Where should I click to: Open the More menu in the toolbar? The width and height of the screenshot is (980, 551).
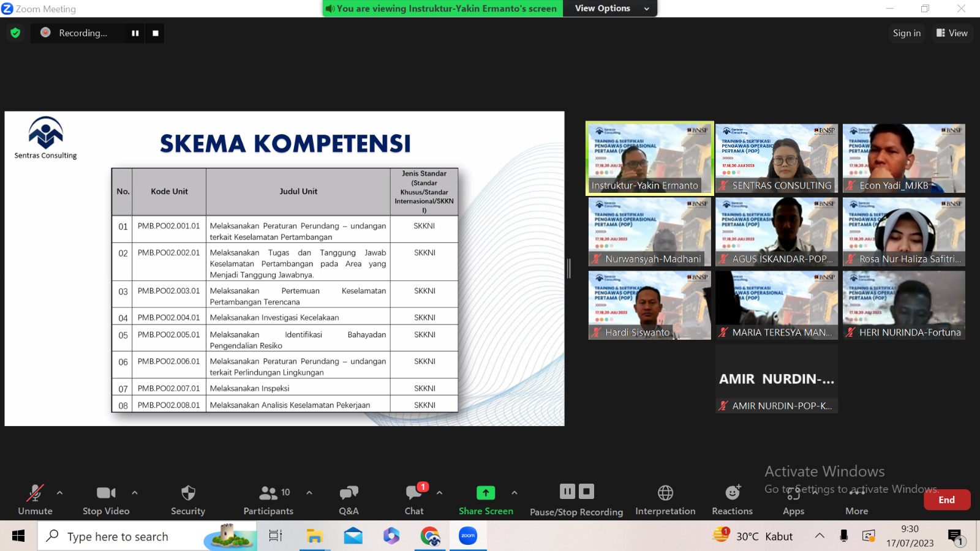(856, 492)
